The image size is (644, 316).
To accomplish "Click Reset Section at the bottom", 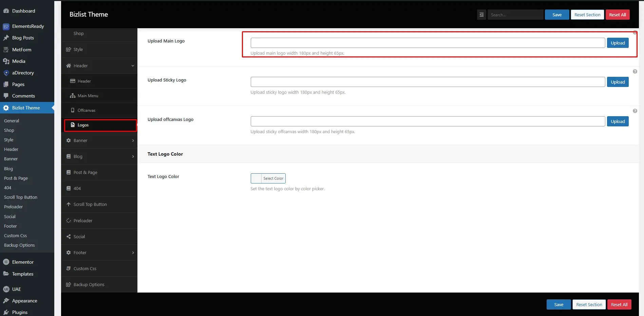I will [x=589, y=304].
